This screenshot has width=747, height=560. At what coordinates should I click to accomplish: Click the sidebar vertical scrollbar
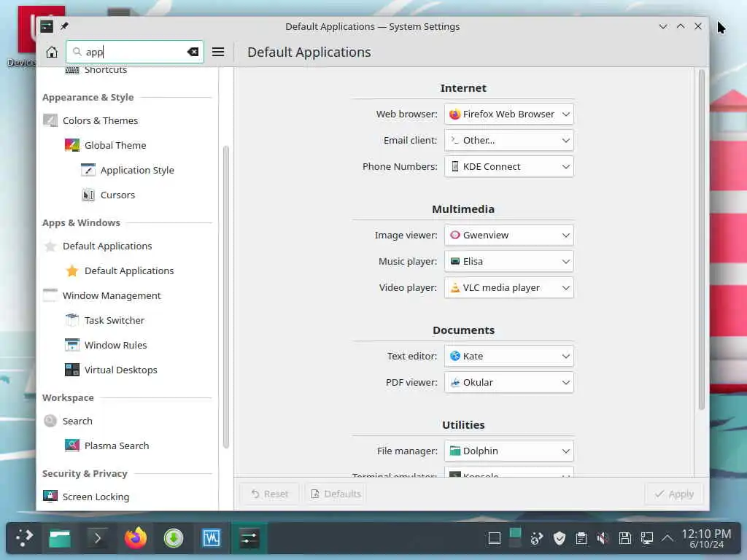pos(226,297)
